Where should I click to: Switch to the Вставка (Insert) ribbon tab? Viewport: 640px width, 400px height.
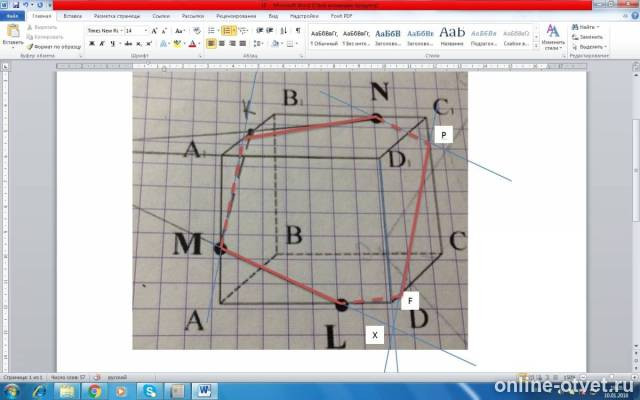click(x=73, y=17)
